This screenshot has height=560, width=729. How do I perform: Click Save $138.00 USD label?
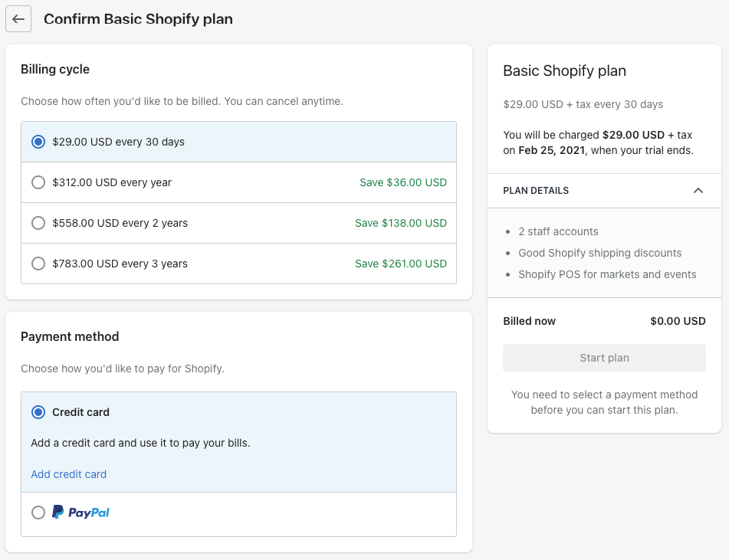pyautogui.click(x=400, y=223)
